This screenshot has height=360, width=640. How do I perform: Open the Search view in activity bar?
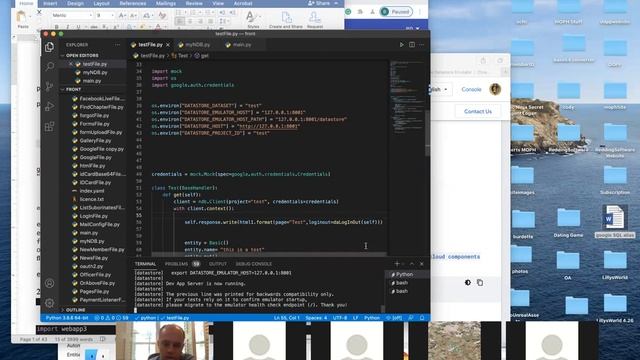(49, 66)
